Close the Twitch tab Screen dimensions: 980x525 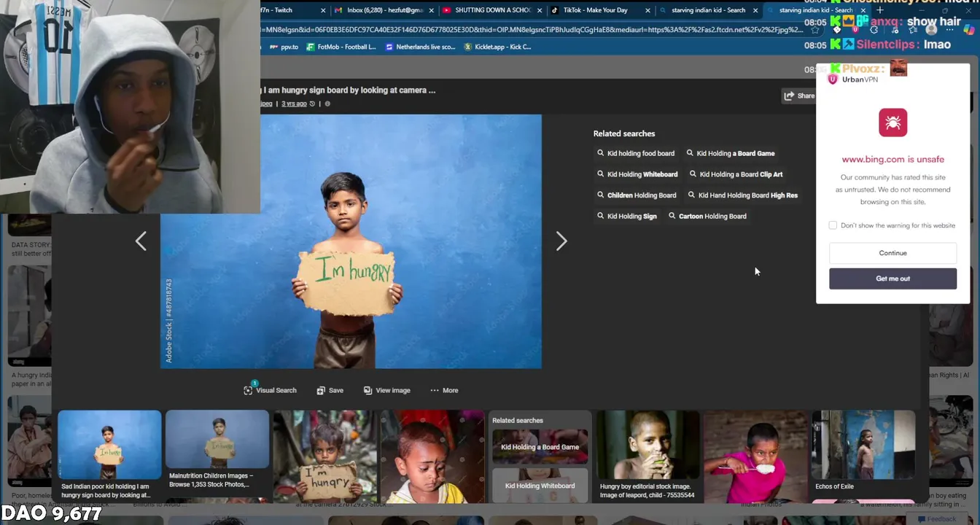click(x=323, y=10)
